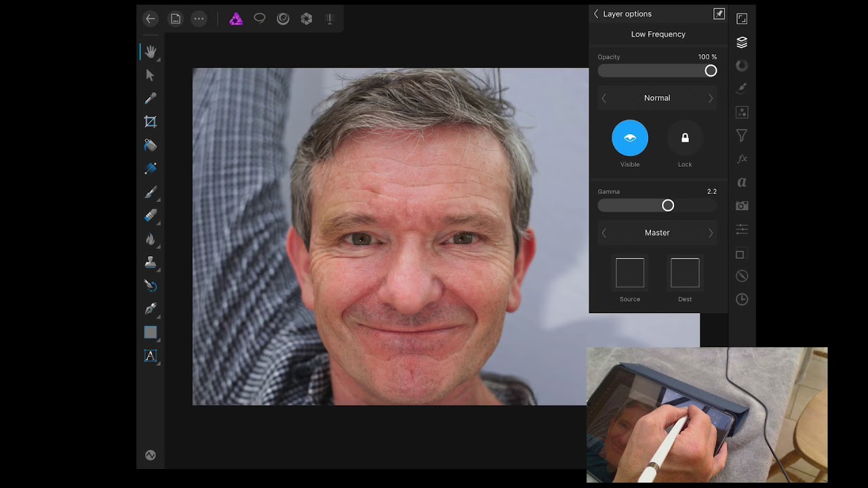Open the History clock studio
Image resolution: width=868 pixels, height=488 pixels.
(x=742, y=299)
